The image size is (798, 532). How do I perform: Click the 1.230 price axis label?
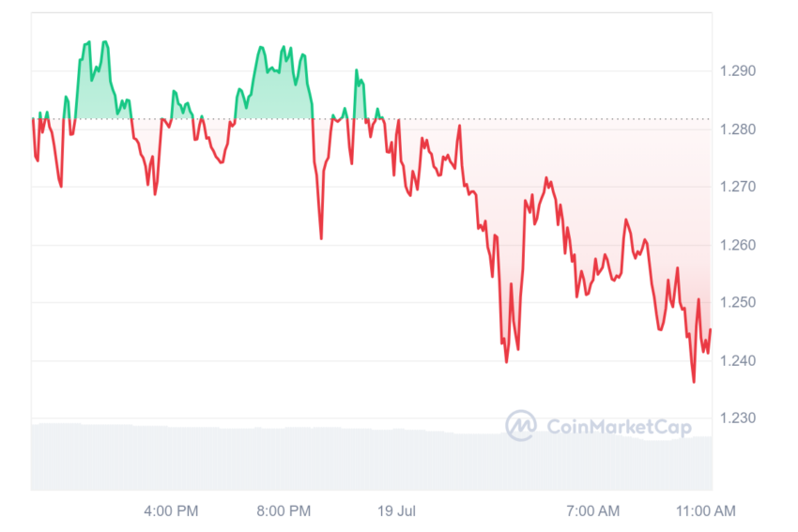[x=737, y=418]
